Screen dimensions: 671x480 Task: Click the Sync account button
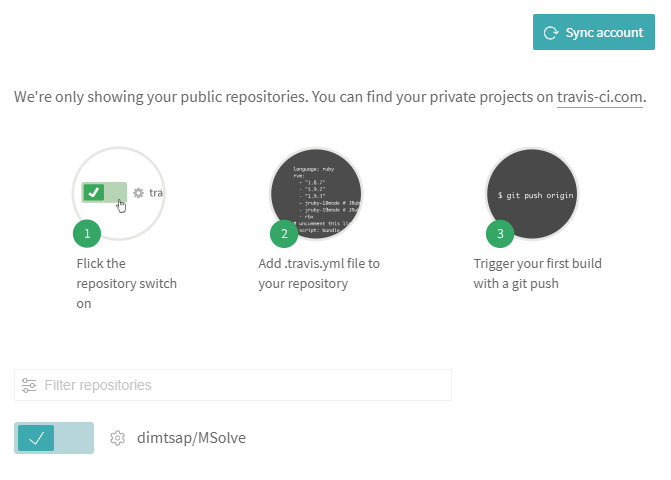coord(594,32)
